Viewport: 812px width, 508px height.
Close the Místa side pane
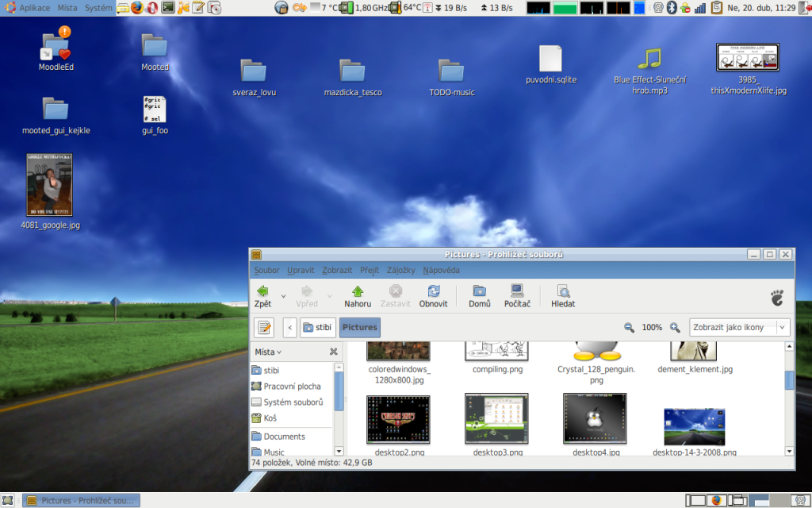pyautogui.click(x=334, y=352)
